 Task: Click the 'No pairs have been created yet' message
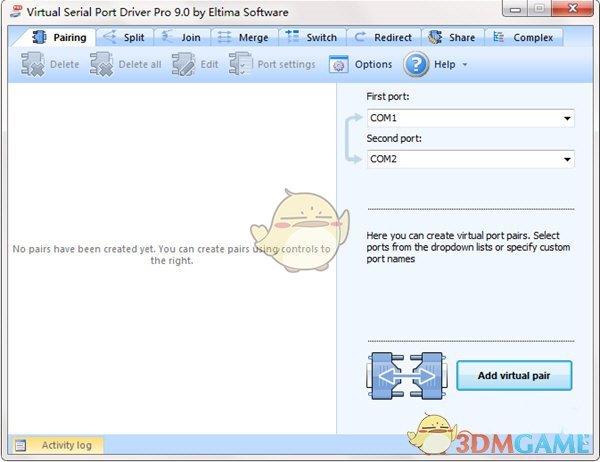[171, 255]
